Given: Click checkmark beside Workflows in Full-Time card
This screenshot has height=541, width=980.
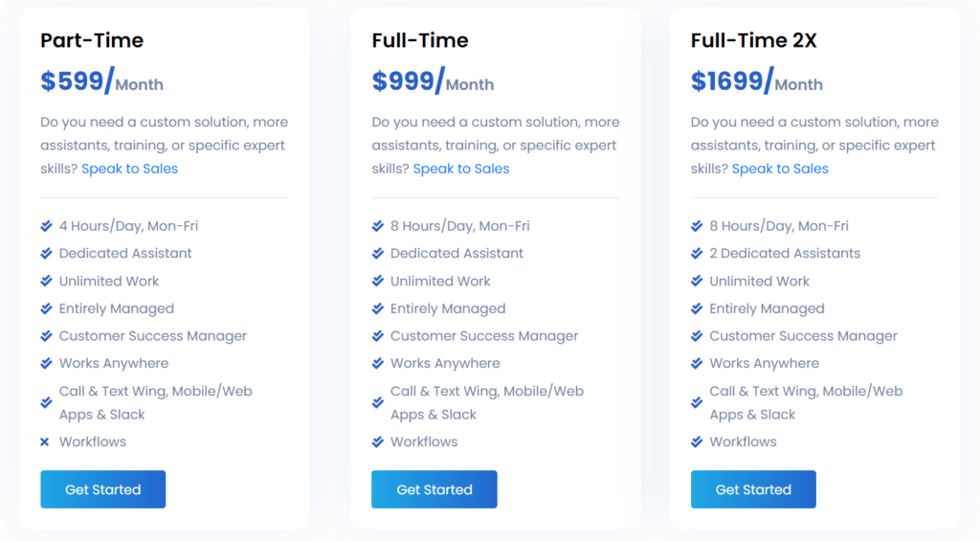Looking at the screenshot, I should pos(378,442).
